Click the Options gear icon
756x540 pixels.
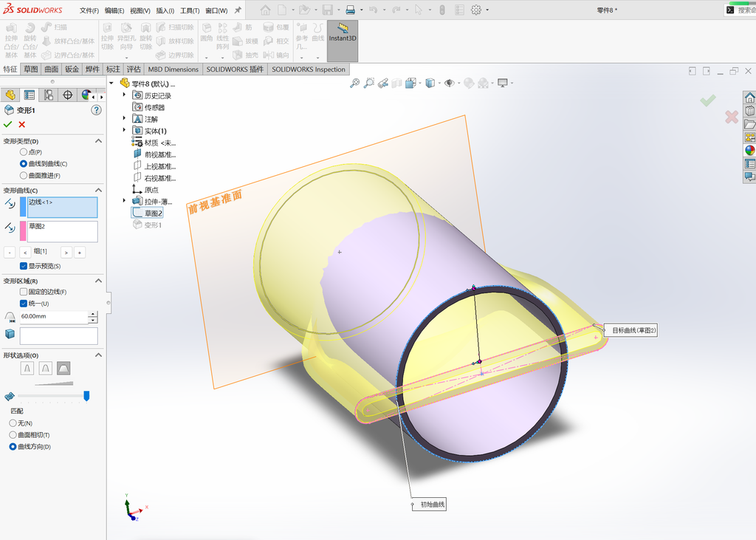tap(476, 10)
